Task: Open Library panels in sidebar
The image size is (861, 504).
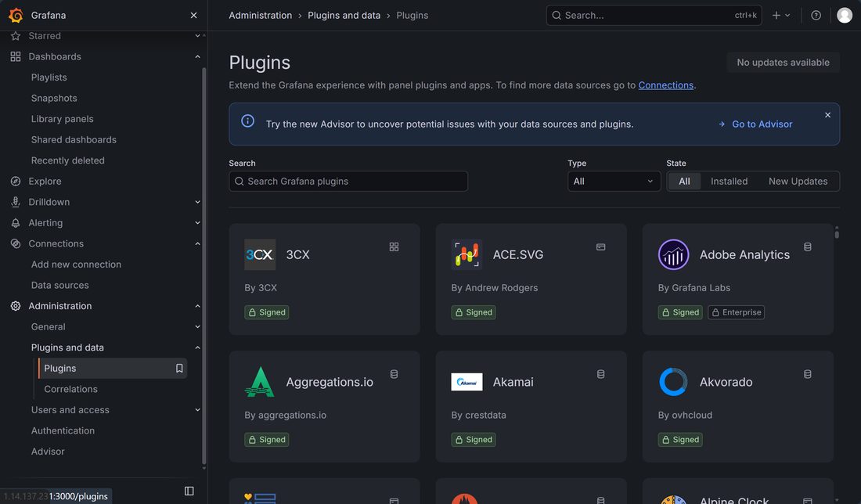Action: (x=62, y=119)
